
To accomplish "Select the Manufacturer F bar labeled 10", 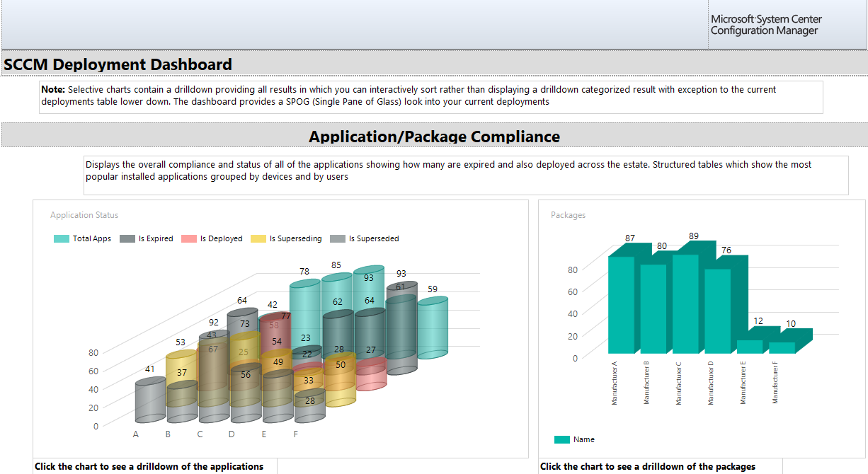I will pyautogui.click(x=782, y=348).
